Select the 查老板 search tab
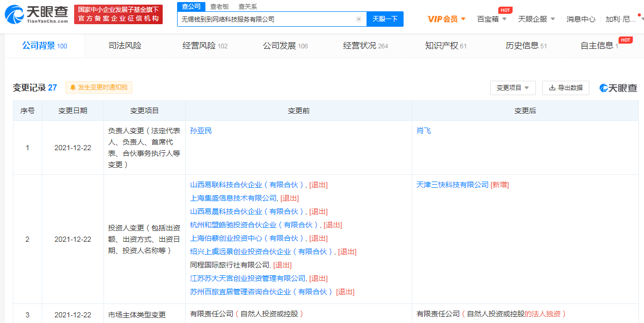 click(219, 7)
